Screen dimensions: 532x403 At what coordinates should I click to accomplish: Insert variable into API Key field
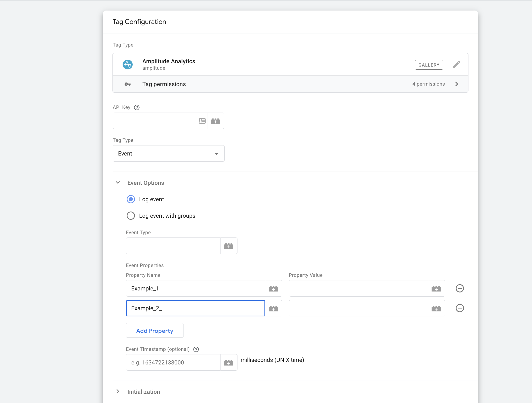pyautogui.click(x=215, y=121)
